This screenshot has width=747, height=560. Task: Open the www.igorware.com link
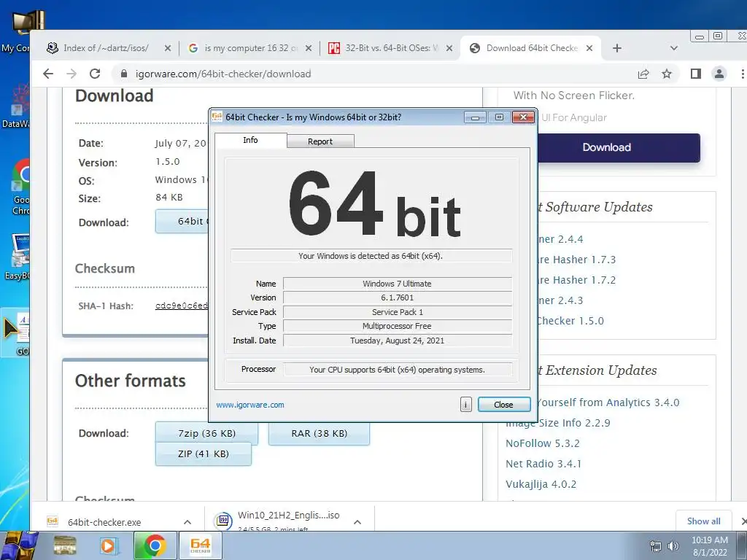tap(250, 405)
